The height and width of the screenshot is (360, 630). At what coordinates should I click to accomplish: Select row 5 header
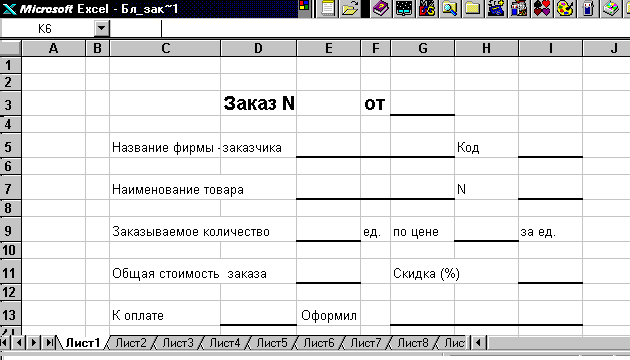point(10,145)
